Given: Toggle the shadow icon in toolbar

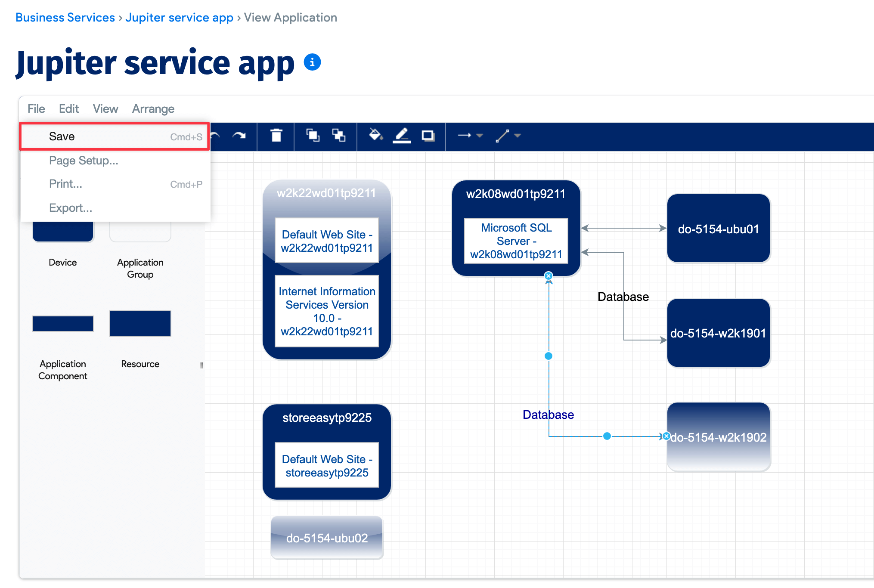Looking at the screenshot, I should click(428, 136).
